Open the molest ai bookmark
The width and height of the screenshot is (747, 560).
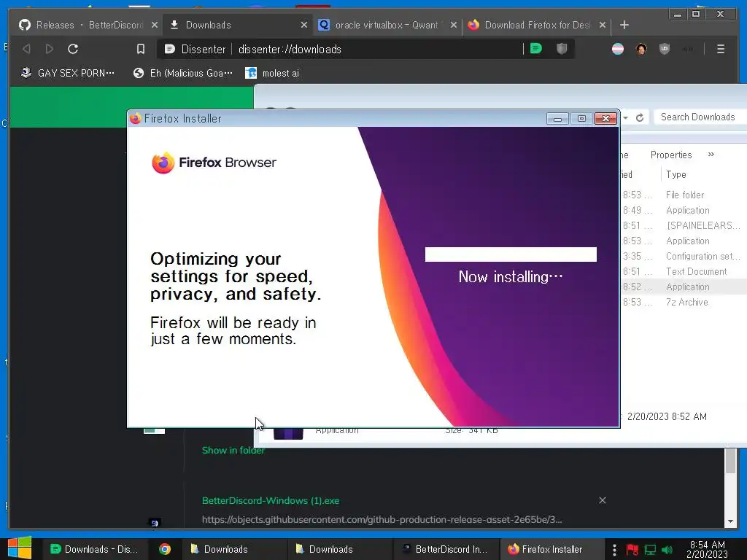[272, 73]
